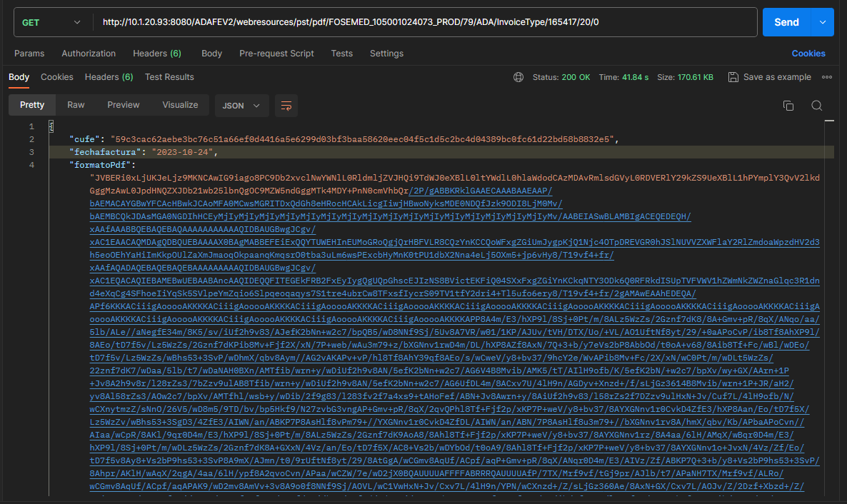
Task: Copy the response body with the copy icon
Action: pos(788,106)
